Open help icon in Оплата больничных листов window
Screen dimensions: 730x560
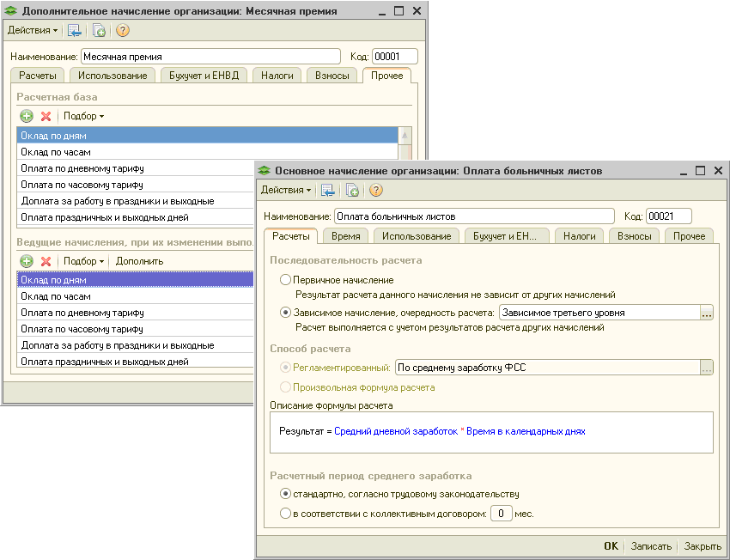[375, 190]
